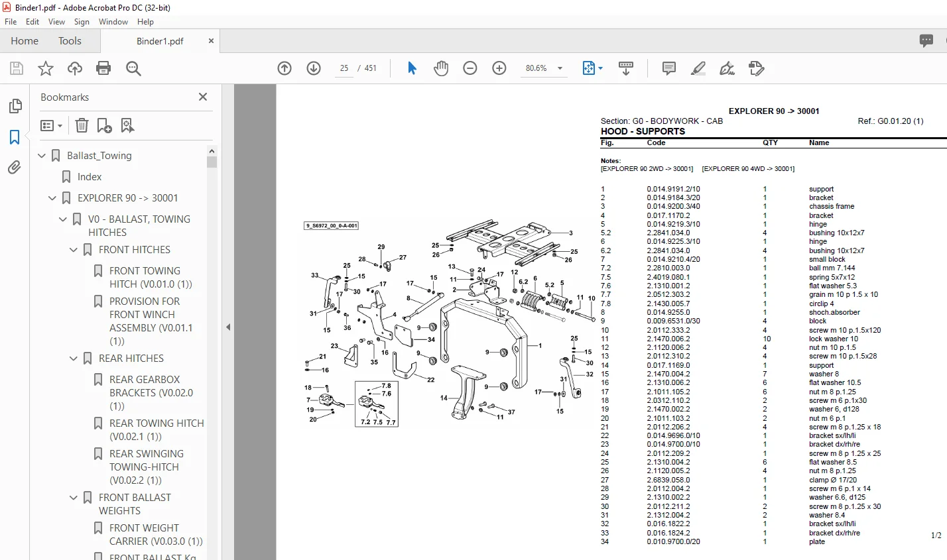Open the zoom level dropdown
Viewport: 947px width, 560px height.
(560, 68)
